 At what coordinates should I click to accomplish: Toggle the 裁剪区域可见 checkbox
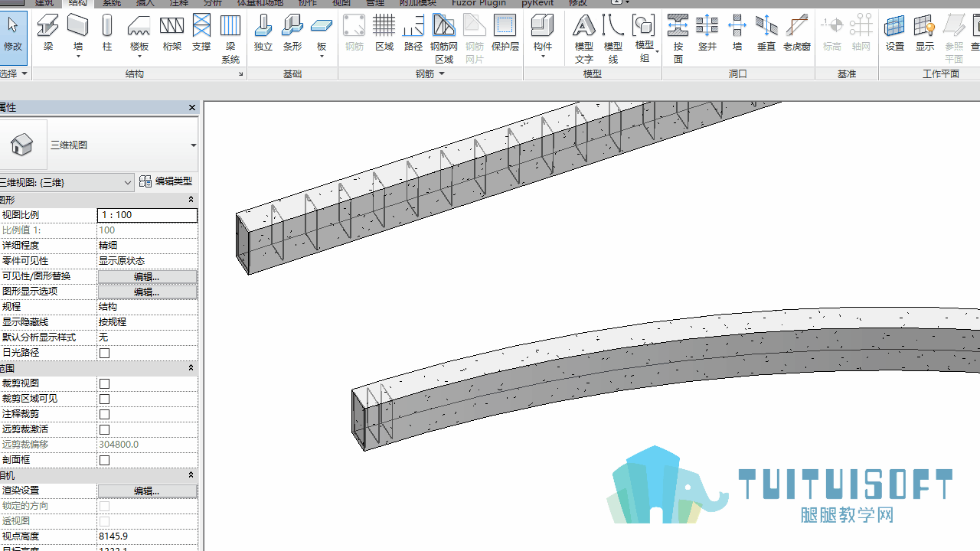105,399
